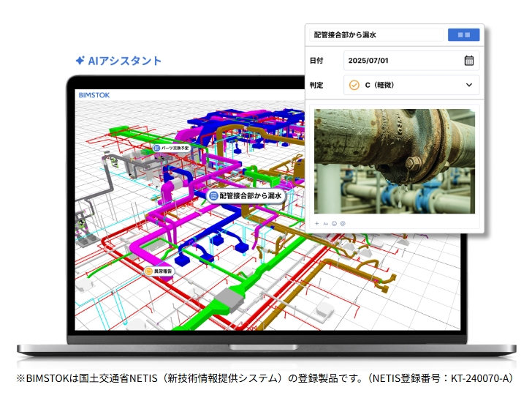Click the blue button beside the title
This screenshot has height=398, width=532.
[x=463, y=34]
